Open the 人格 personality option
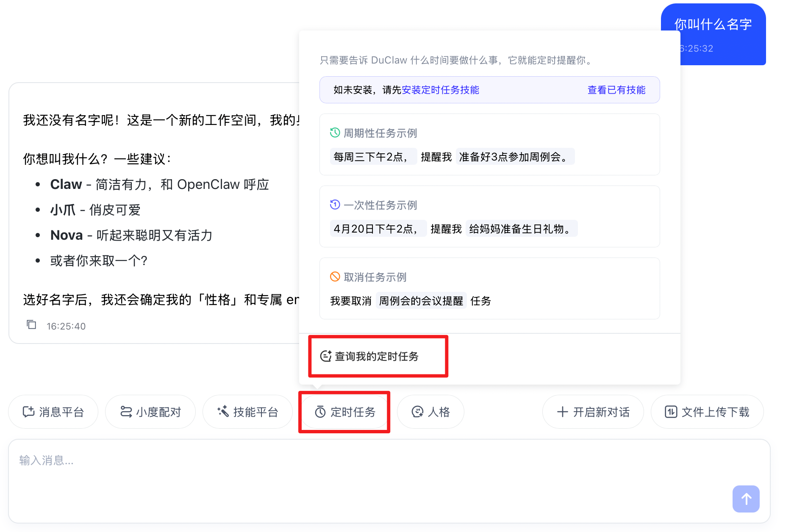This screenshot has height=532, width=794. 430,412
